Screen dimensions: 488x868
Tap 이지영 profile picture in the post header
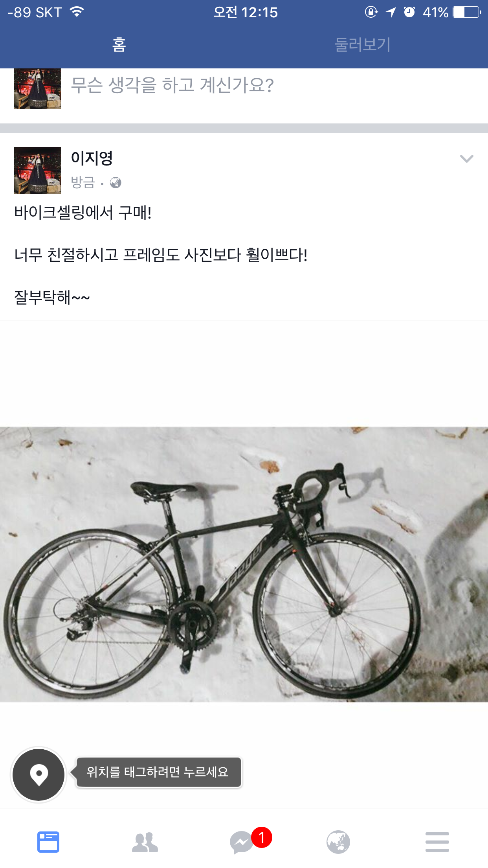point(38,171)
